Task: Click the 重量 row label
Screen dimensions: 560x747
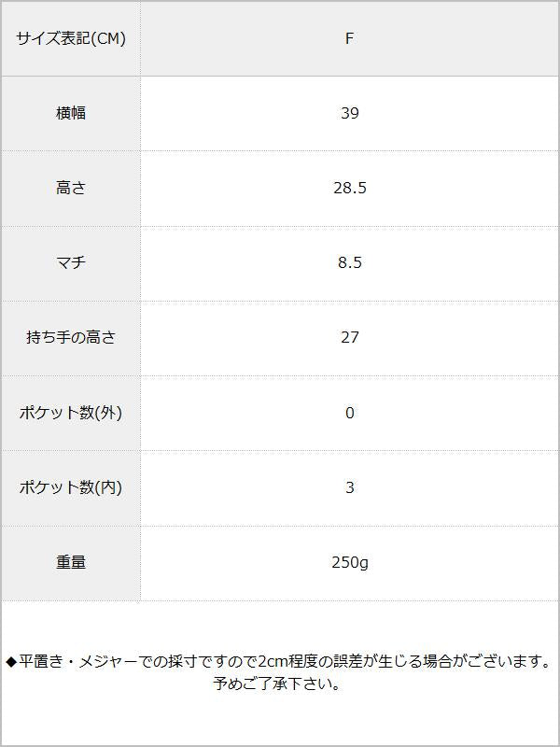Action: (71, 562)
